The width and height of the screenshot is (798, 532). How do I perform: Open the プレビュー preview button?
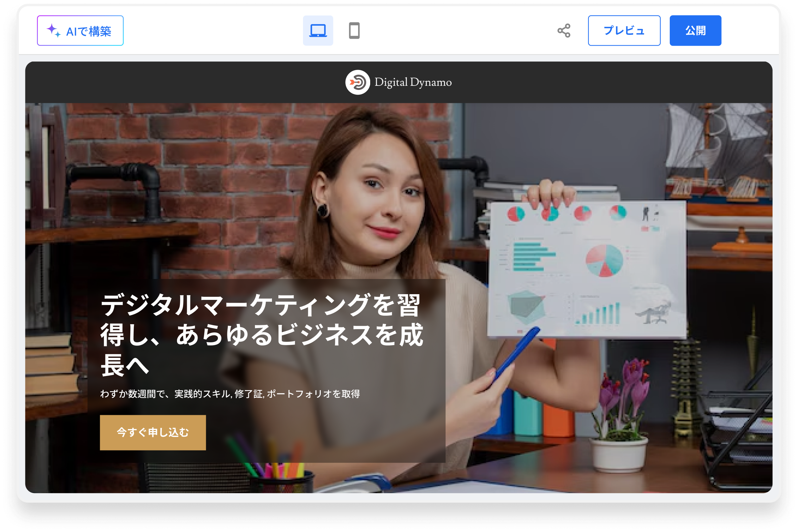(624, 30)
